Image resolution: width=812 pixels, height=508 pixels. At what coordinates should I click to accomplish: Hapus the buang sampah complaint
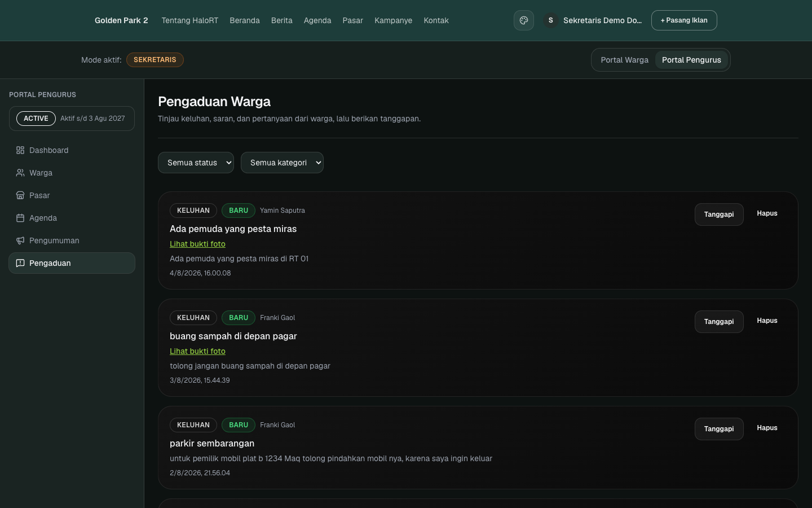(767, 321)
